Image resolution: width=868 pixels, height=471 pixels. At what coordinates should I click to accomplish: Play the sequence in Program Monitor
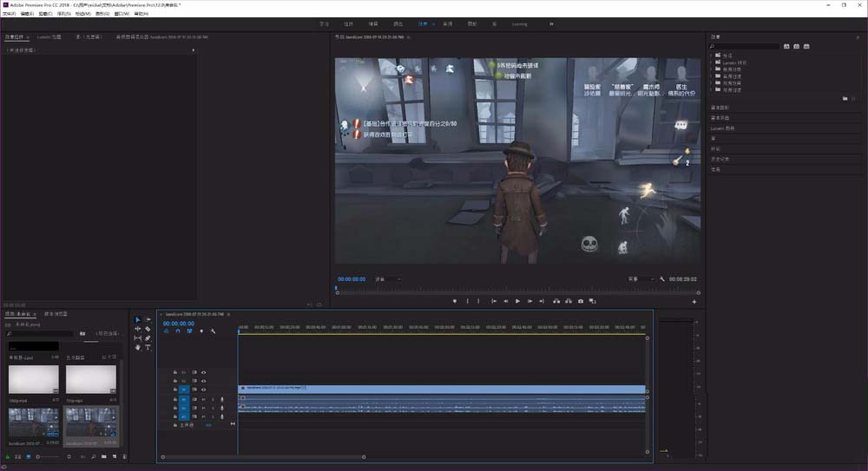click(517, 301)
